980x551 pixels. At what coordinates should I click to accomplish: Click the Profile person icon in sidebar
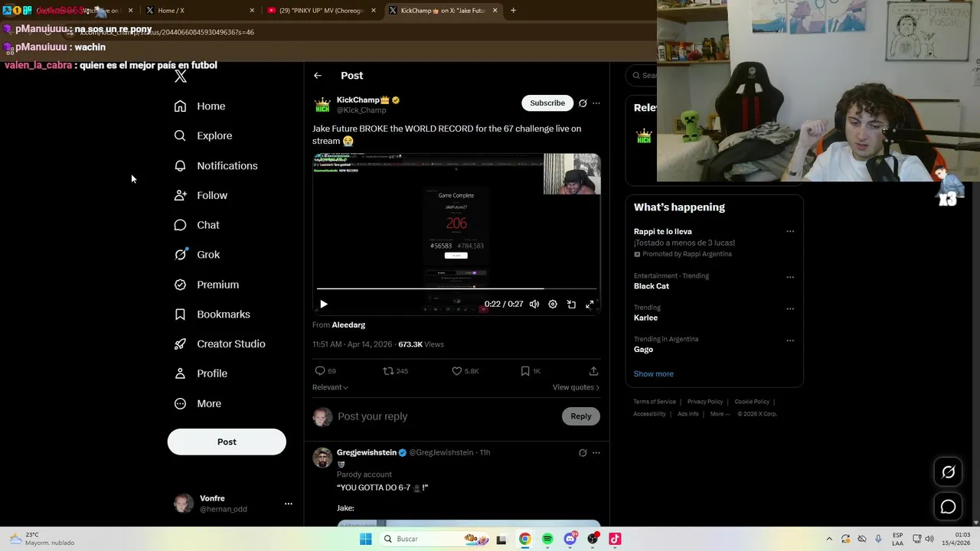click(180, 373)
